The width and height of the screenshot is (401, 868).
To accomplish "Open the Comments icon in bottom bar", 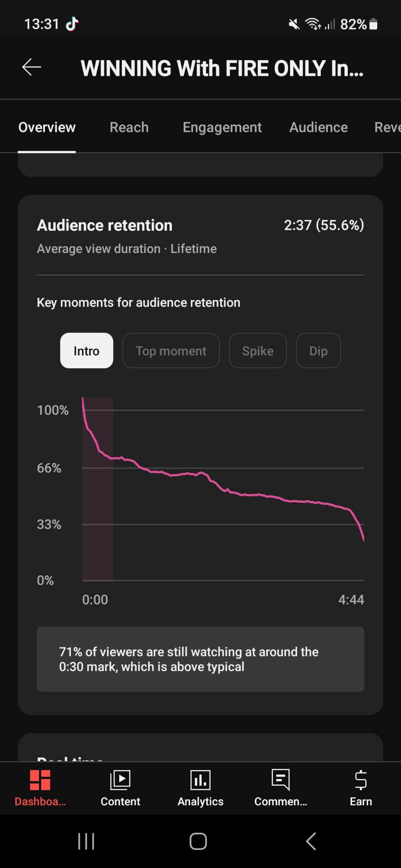I will tap(280, 780).
